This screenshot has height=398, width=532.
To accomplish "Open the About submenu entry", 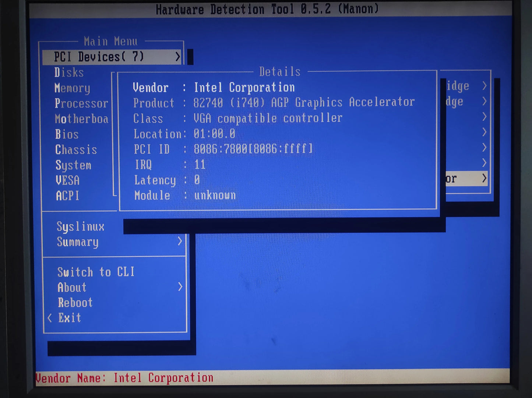I will (72, 287).
